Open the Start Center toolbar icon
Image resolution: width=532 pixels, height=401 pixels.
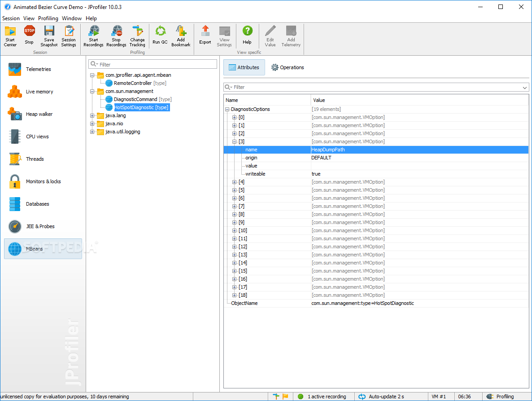(x=10, y=31)
